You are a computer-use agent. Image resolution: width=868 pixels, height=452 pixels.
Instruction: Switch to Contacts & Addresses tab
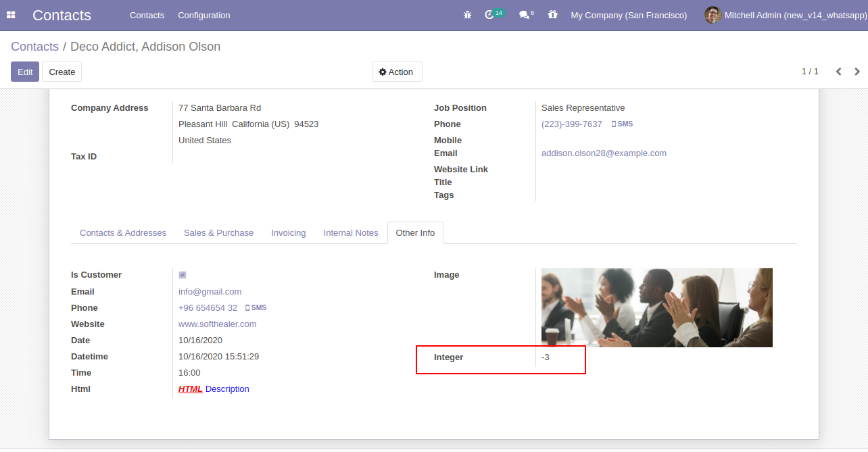[x=123, y=232]
